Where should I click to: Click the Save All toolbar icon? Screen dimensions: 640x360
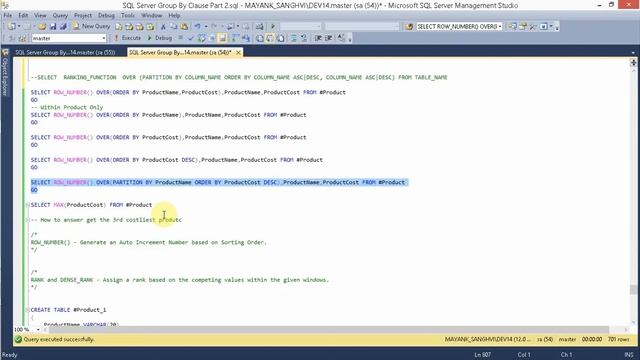[x=63, y=27]
